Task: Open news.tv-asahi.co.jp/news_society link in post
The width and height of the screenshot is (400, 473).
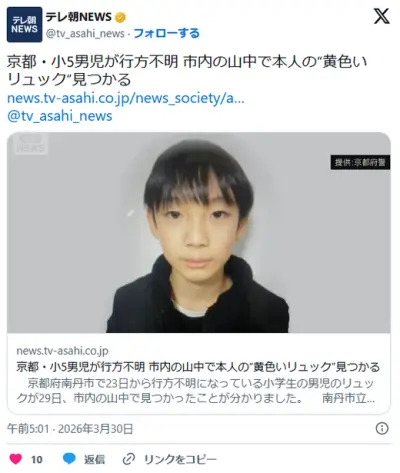Action: (x=126, y=98)
